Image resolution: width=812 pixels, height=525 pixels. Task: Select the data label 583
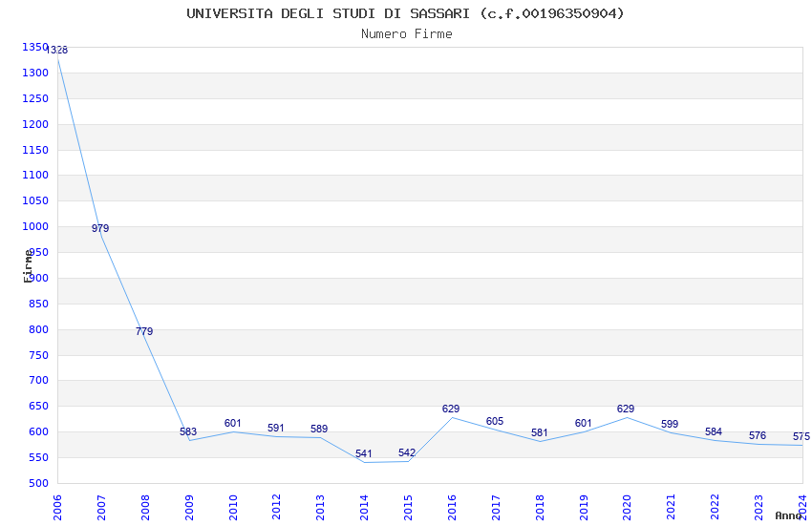tap(188, 431)
